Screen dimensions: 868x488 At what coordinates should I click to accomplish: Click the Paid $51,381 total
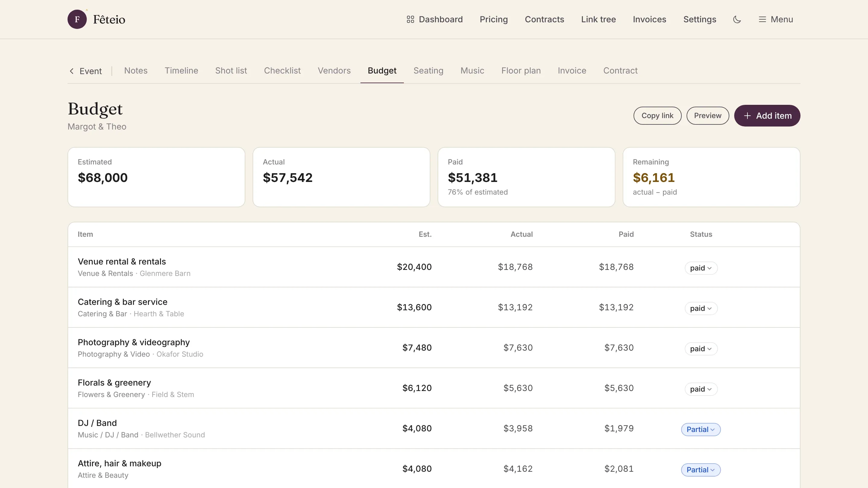[x=472, y=178]
